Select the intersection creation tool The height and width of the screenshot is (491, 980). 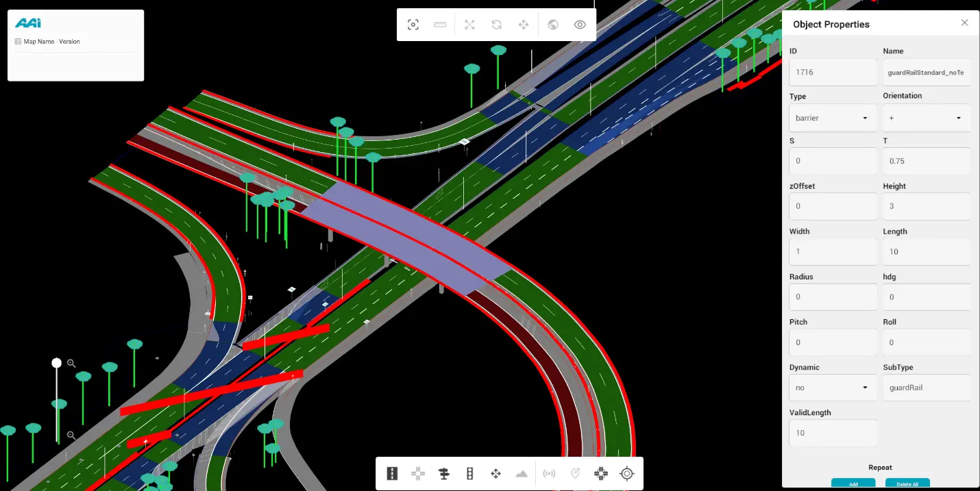(417, 473)
